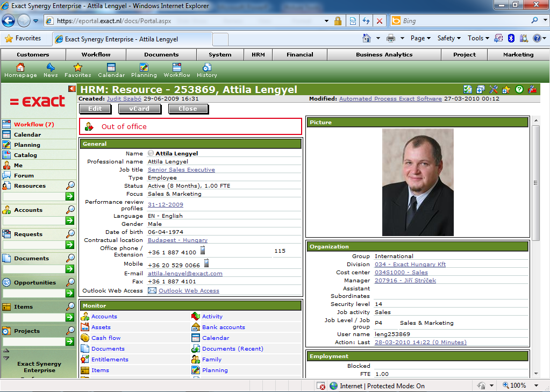Click the customize tools icon in header

[493, 89]
